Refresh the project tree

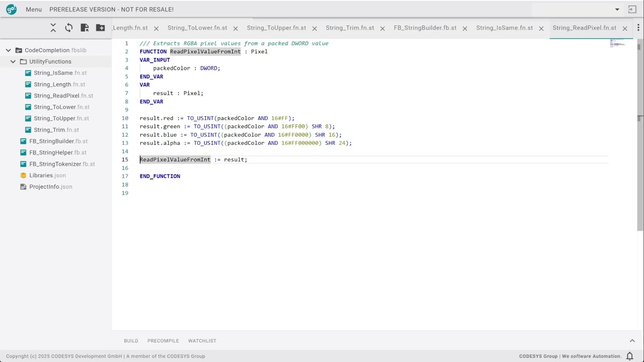click(69, 28)
